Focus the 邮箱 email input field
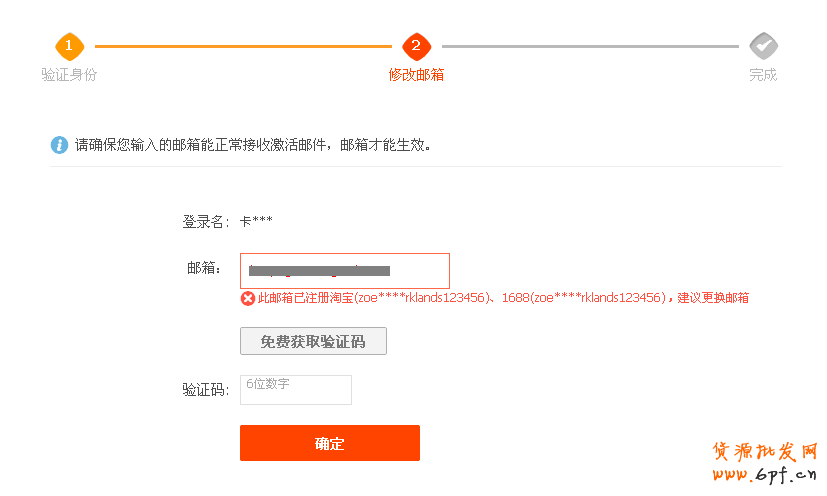Image resolution: width=827 pixels, height=496 pixels. (344, 271)
